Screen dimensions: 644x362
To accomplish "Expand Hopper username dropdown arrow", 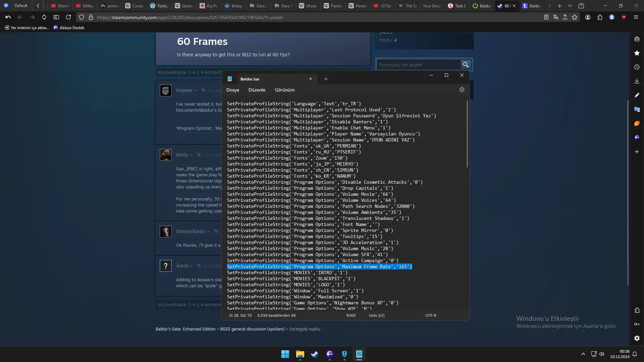I will [196, 90].
